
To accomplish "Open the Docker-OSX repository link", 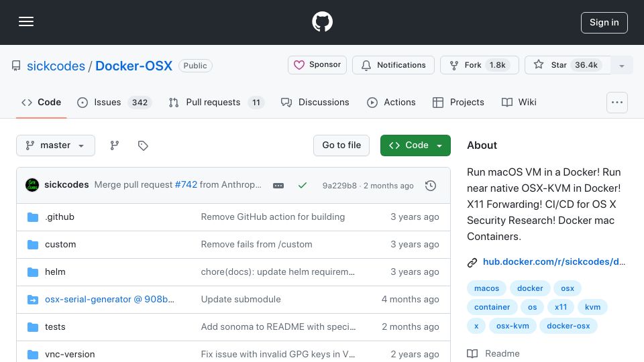I will pyautogui.click(x=134, y=66).
